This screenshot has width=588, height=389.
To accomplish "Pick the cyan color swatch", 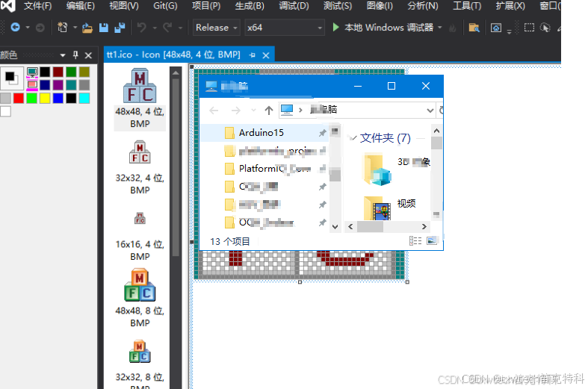I will (x=84, y=99).
